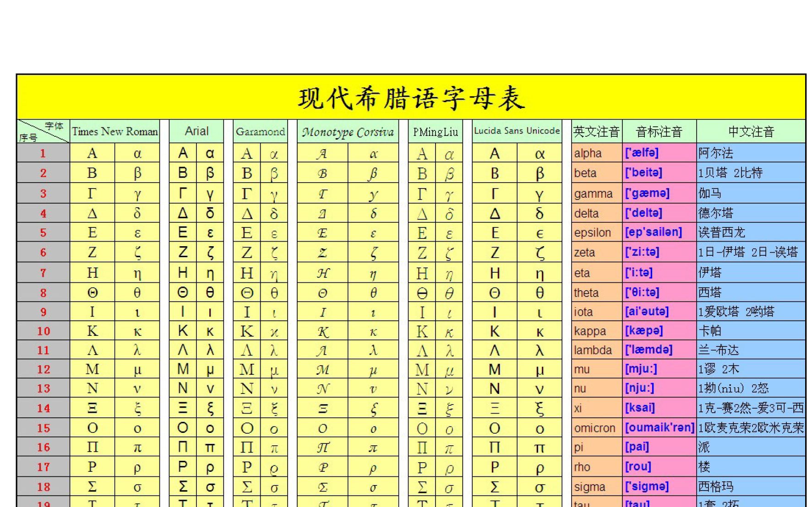Click the phonetic cell ['θi:tə]

659,292
